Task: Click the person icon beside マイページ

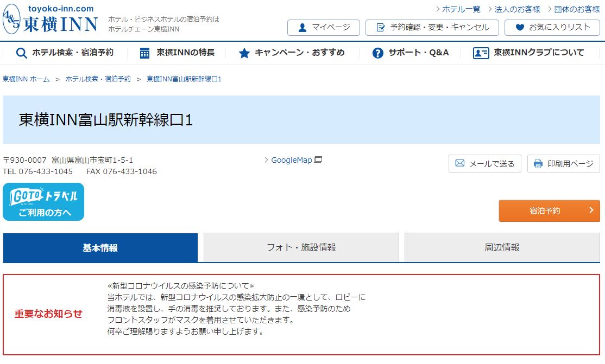Action: point(302,28)
